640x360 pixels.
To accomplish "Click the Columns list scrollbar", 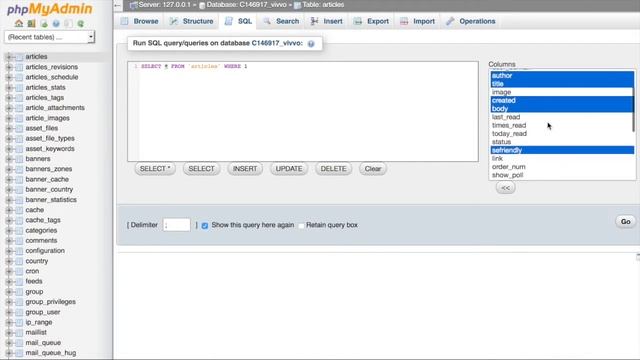I will [633, 102].
